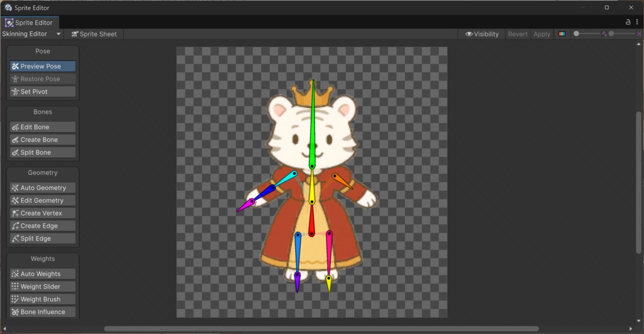Screen dimensions: 644x334
Task: Pick the Weight Brush tool
Action: tap(43, 299)
